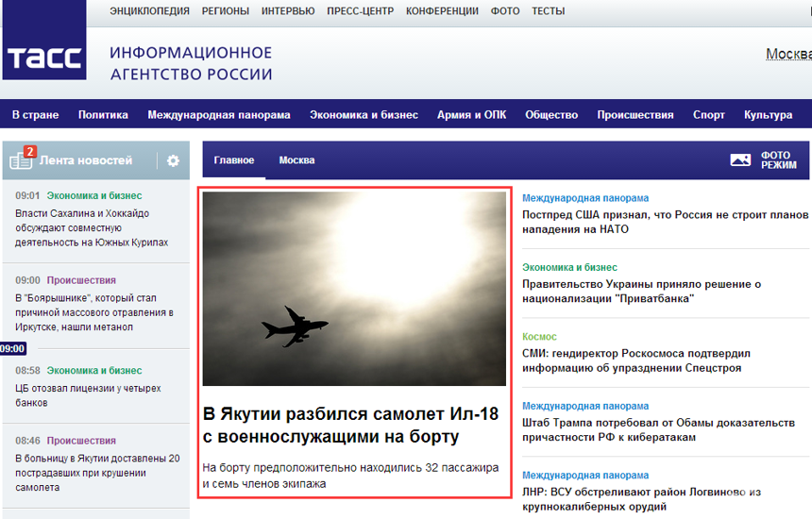Open feed item about ЦБ revoking licenses
This screenshot has height=519, width=812.
tap(88, 395)
